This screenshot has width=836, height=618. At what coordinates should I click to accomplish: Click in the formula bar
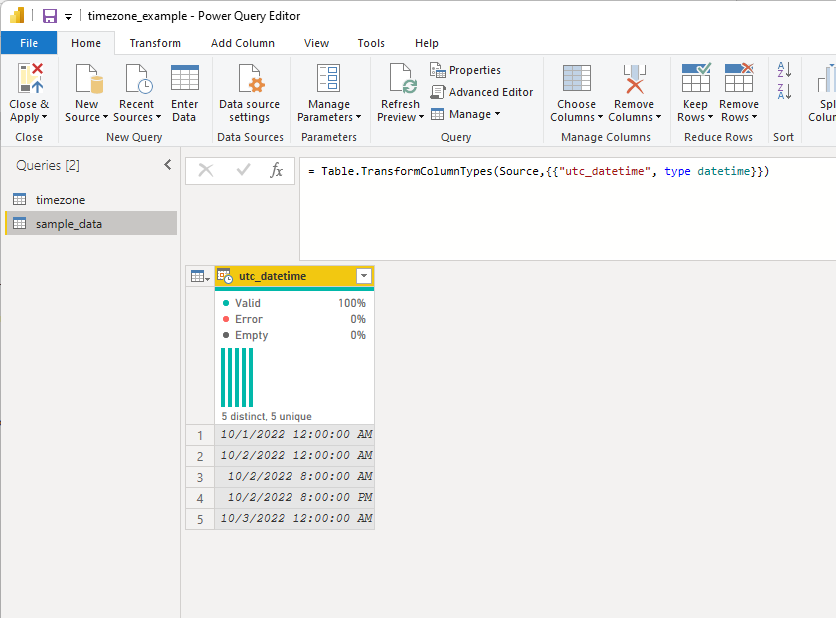point(567,208)
